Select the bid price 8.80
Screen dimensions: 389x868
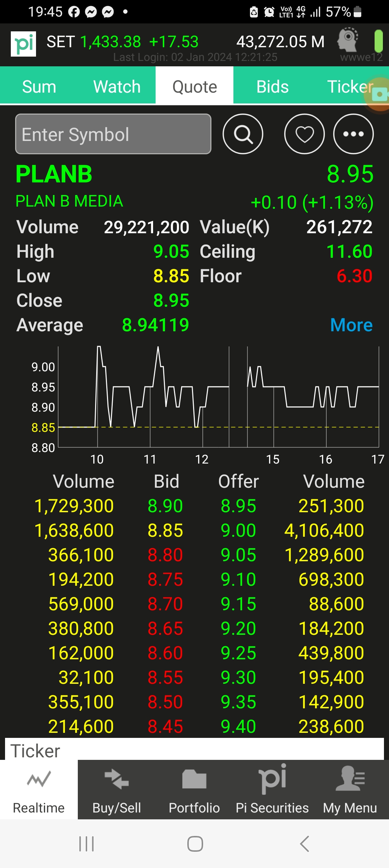[165, 555]
